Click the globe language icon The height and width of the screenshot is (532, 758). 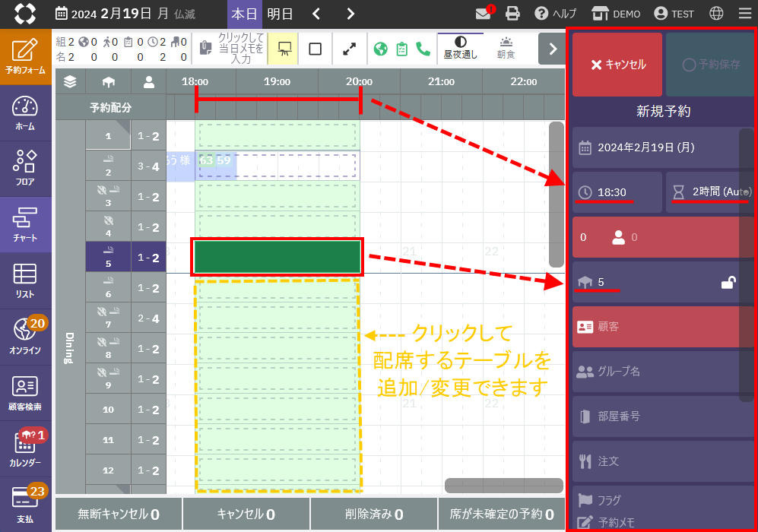coord(715,14)
